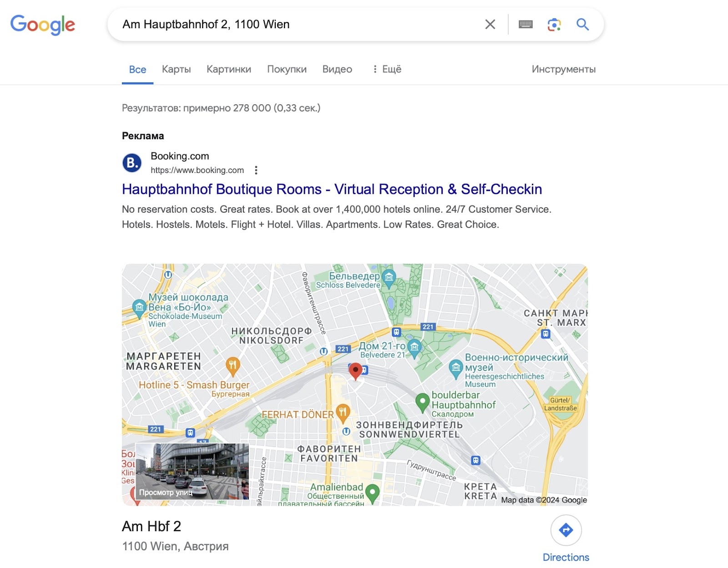
Task: Click the red location pin on map
Action: tap(355, 371)
